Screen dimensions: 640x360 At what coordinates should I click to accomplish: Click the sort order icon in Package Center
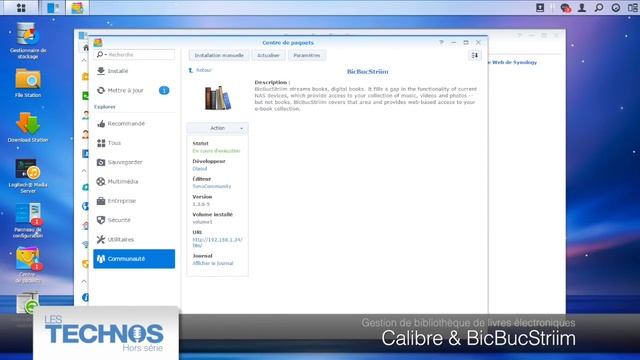(475, 55)
